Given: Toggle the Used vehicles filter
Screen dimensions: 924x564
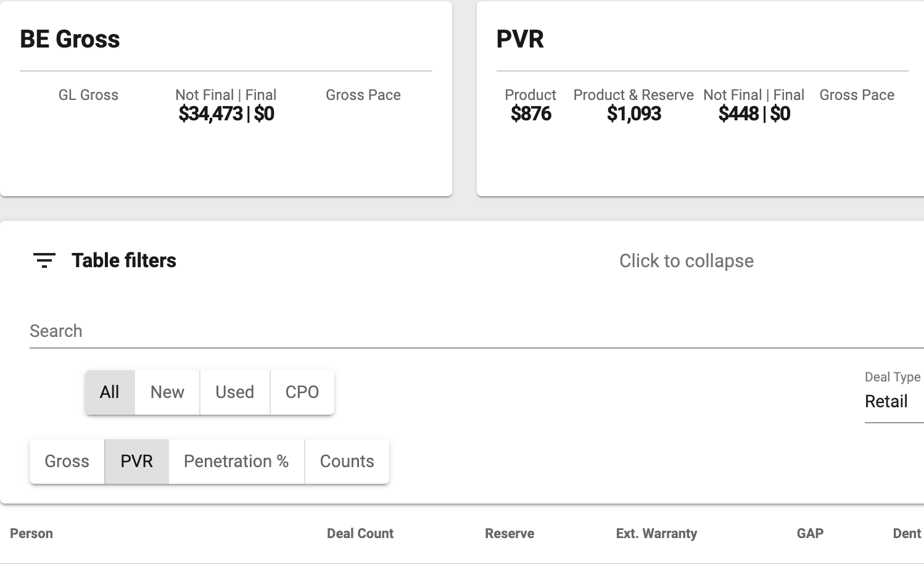Looking at the screenshot, I should click(x=234, y=392).
